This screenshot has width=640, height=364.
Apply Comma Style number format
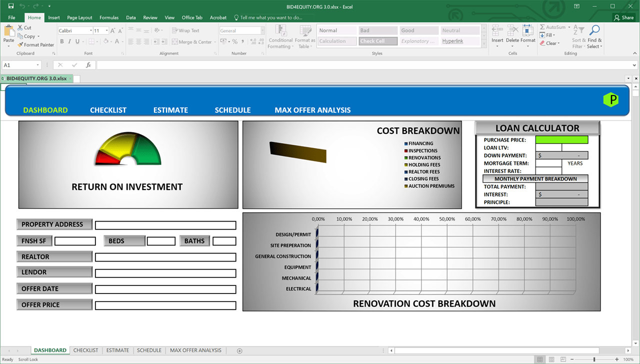(243, 41)
